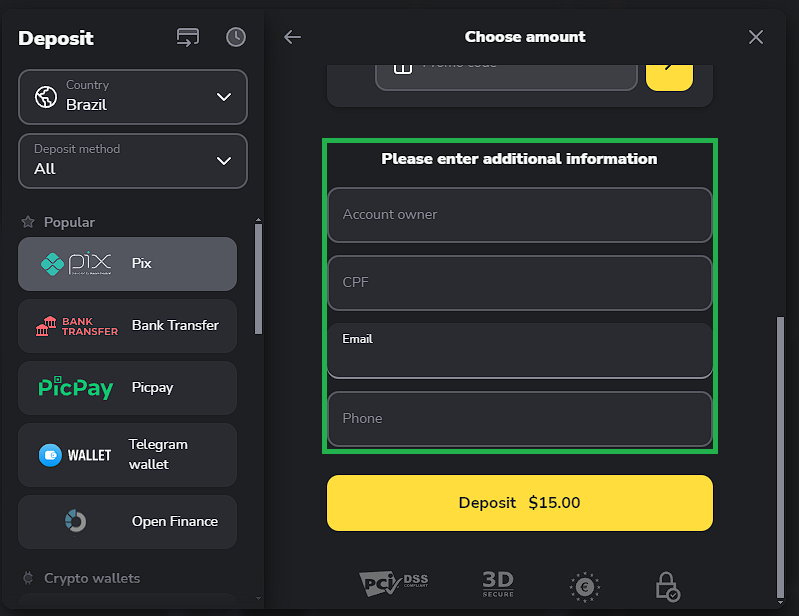Click into the CPF input field
Screen dimensions: 799x616
click(519, 283)
